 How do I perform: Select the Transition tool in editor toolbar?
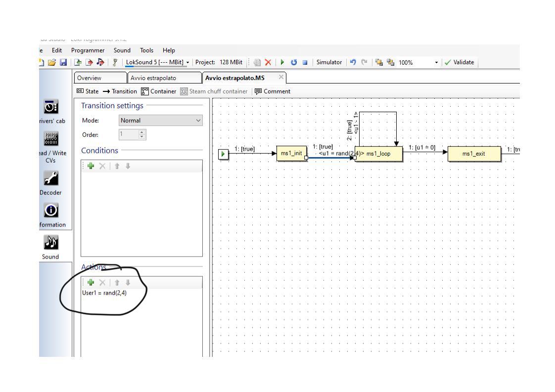(x=120, y=91)
